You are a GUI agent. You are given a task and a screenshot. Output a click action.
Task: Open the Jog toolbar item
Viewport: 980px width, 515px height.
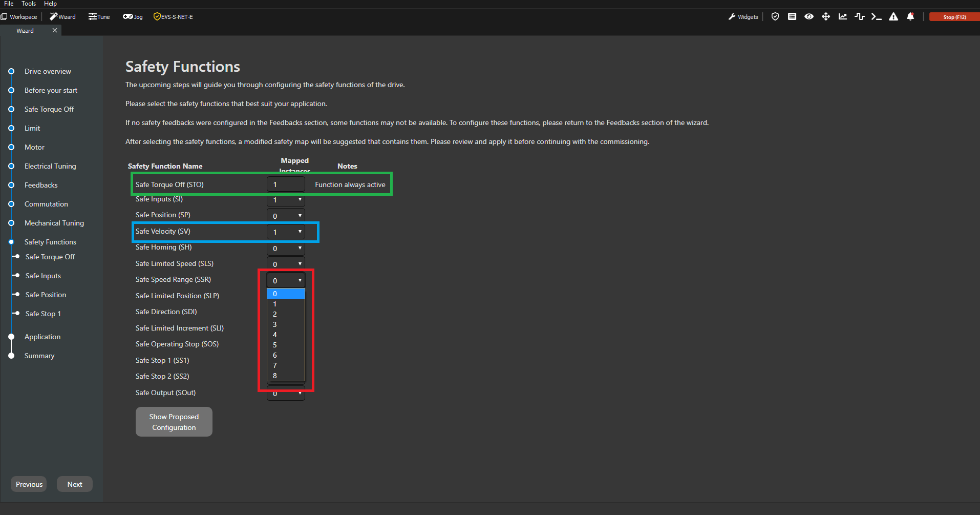coord(133,17)
